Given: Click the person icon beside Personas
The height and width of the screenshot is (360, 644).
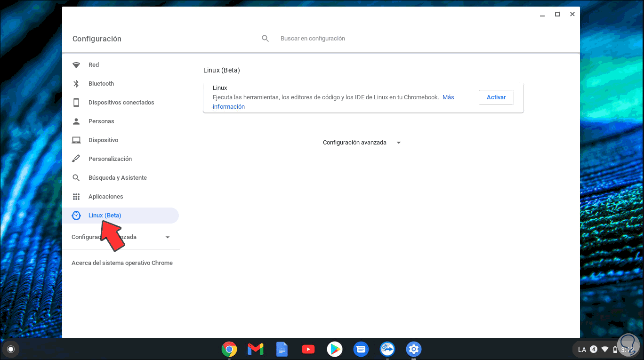Looking at the screenshot, I should pyautogui.click(x=76, y=121).
